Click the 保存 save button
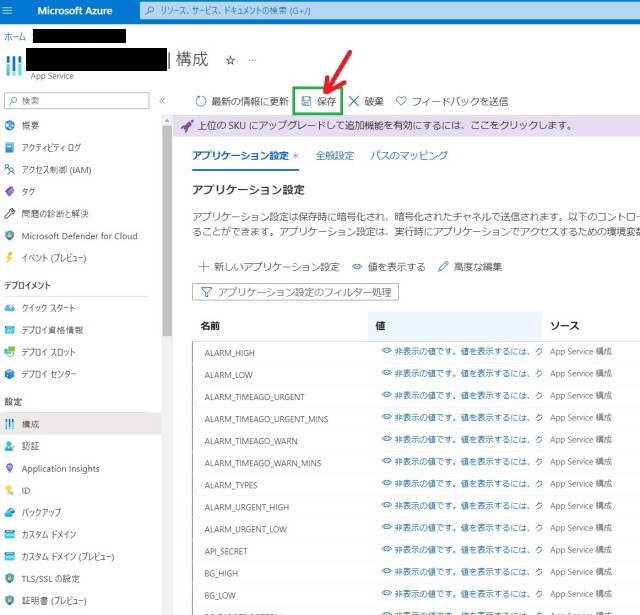Image resolution: width=640 pixels, height=615 pixels. [318, 101]
